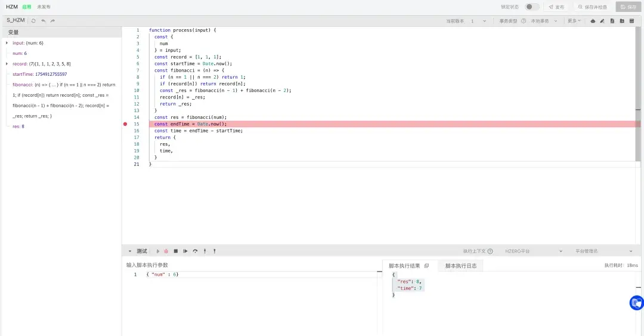Image resolution: width=644 pixels, height=336 pixels.
Task: Click the undo arrow in script toolbar
Action: click(x=43, y=20)
